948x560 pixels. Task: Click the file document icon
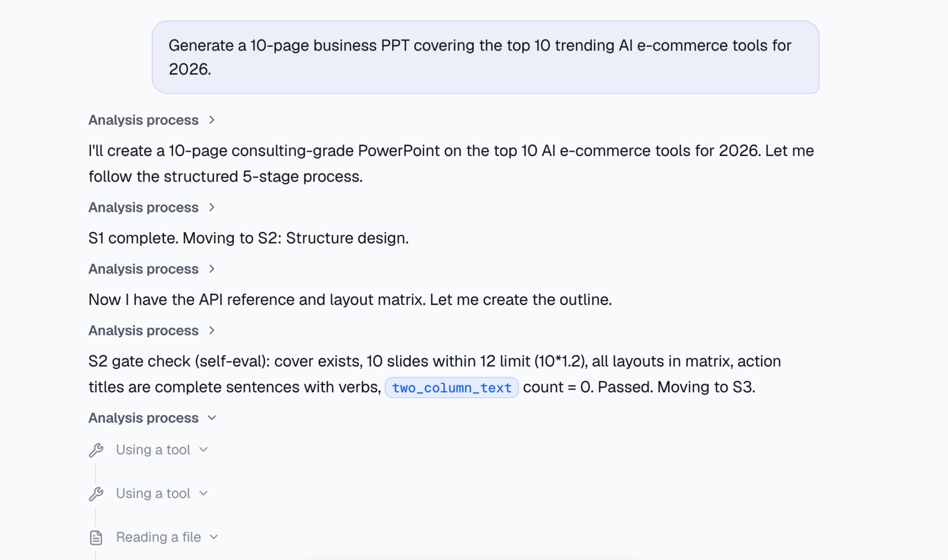tap(96, 537)
